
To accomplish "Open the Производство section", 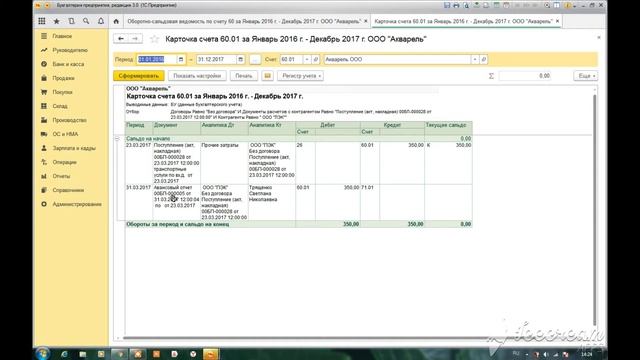I will [69, 120].
